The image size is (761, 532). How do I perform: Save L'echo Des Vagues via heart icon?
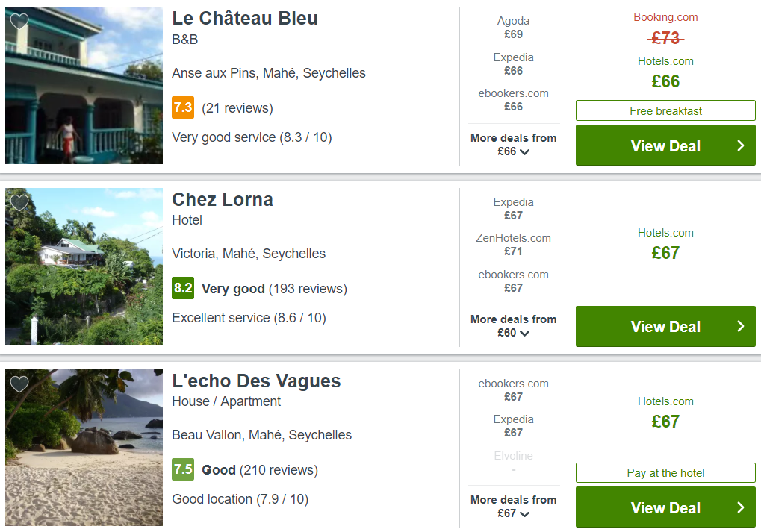19,384
